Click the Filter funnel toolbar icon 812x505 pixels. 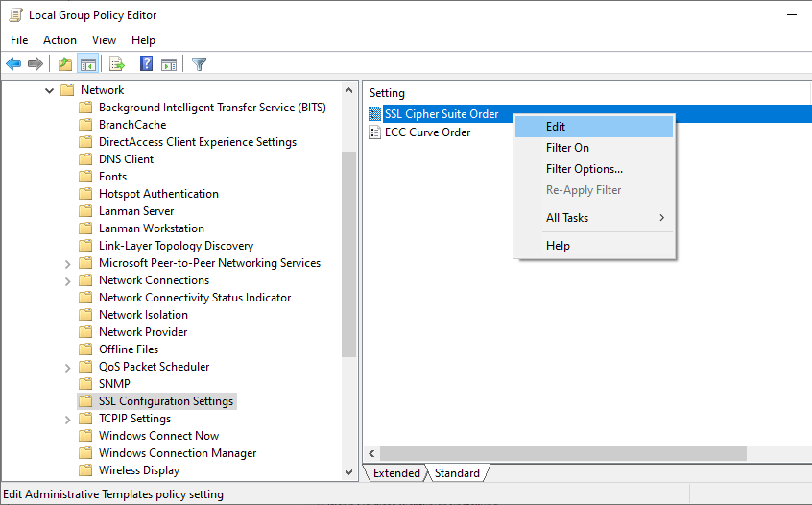coord(199,64)
